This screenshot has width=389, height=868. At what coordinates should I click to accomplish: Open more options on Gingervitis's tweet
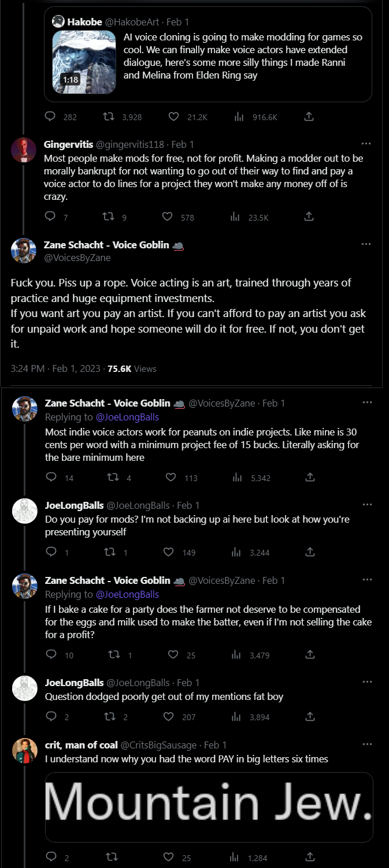366,144
